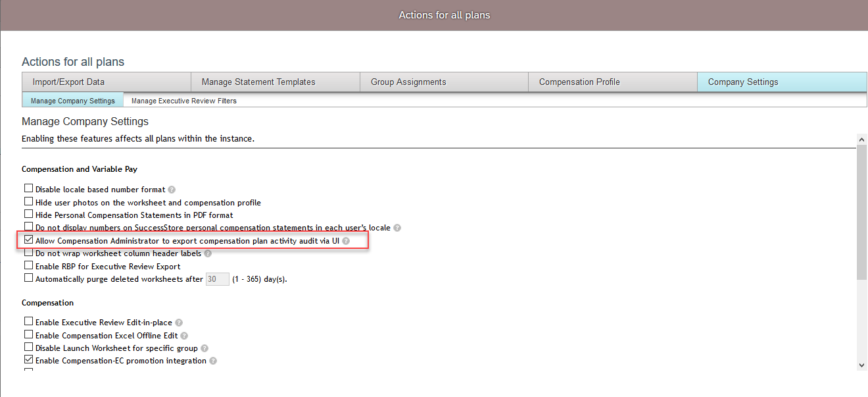The height and width of the screenshot is (397, 868).
Task: Select the Company Settings tab
Action: (783, 82)
